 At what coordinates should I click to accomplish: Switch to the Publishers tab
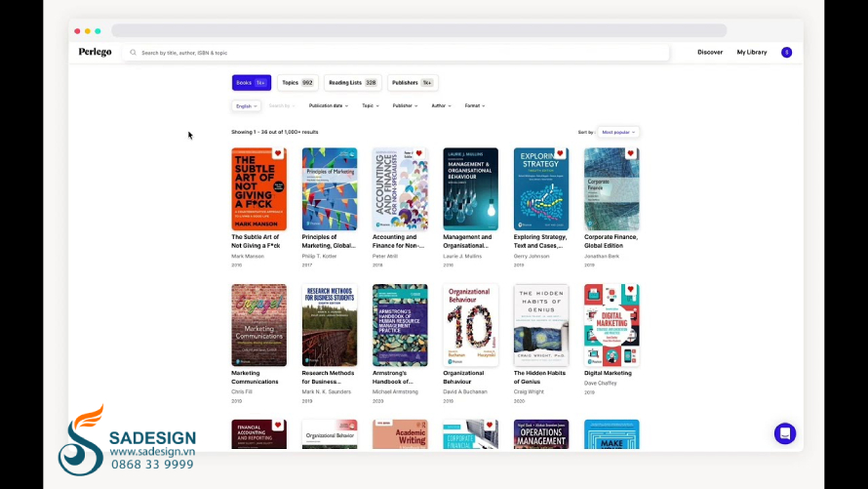(413, 83)
